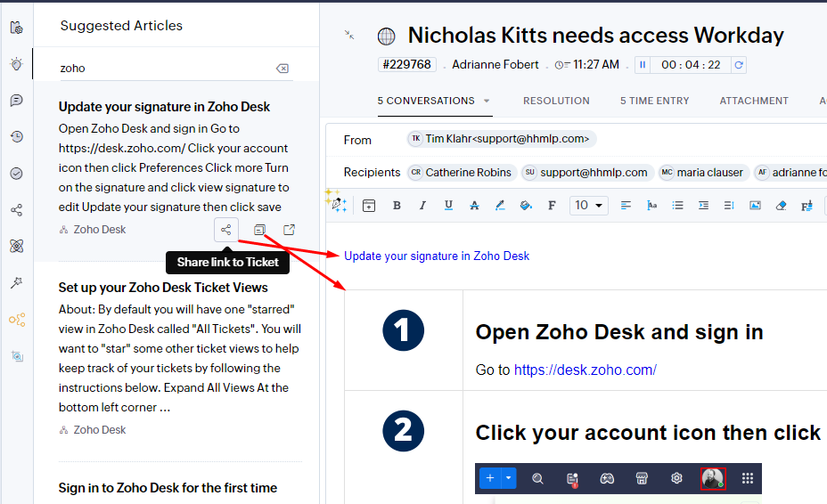Image resolution: width=827 pixels, height=504 pixels.
Task: Open the ticket properties sidebar icon
Action: pos(16,28)
